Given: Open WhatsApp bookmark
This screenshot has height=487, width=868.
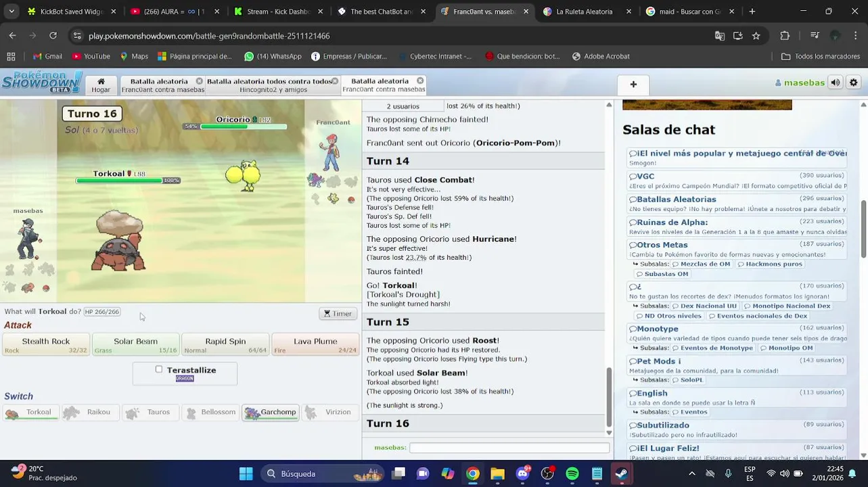Looking at the screenshot, I should [273, 56].
